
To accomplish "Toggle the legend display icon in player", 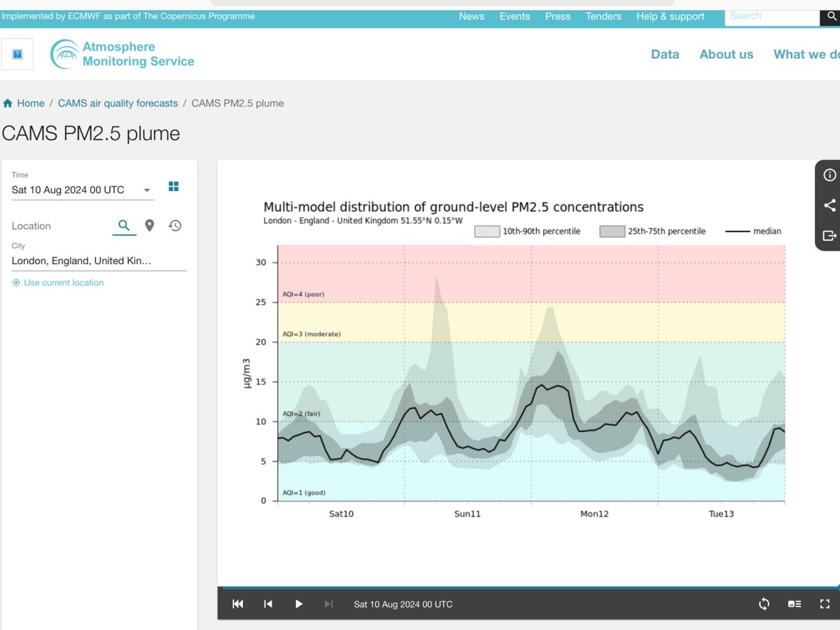I will pos(794,604).
